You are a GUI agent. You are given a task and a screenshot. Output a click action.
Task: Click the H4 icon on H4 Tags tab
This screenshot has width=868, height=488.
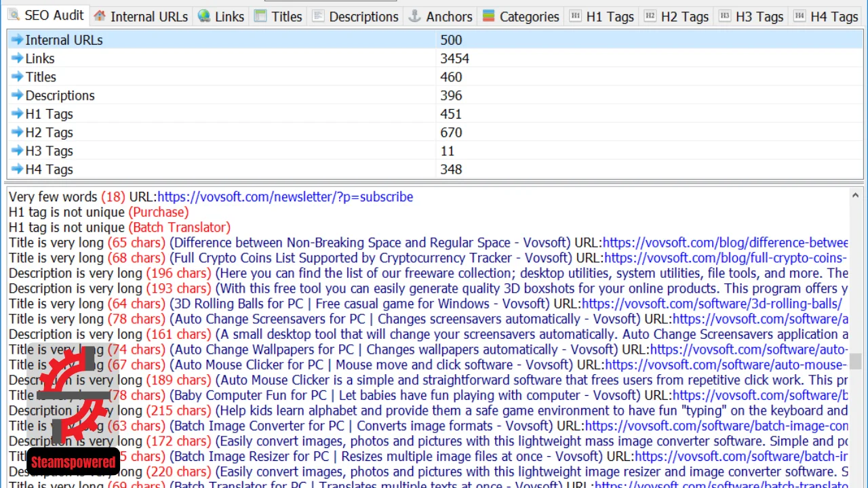click(x=799, y=16)
